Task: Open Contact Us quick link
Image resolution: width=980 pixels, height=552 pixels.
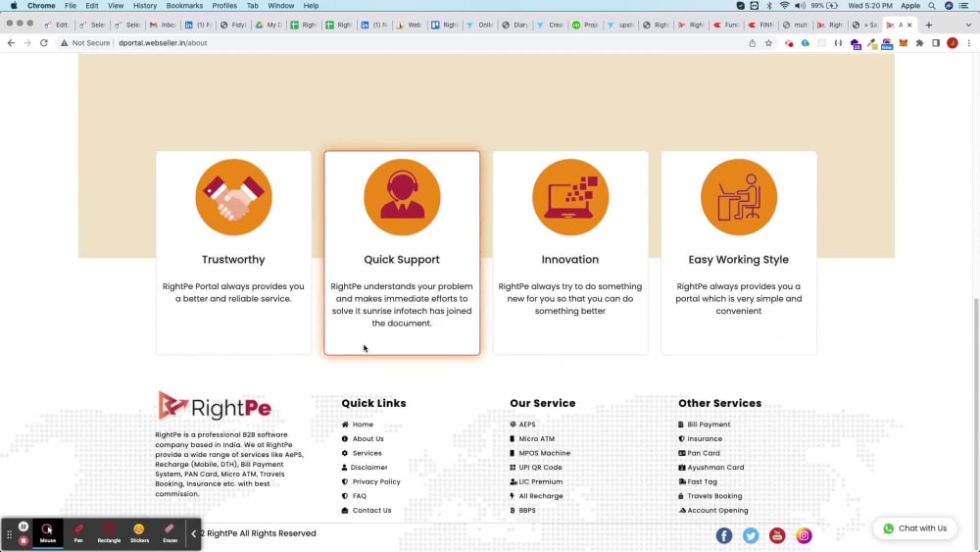Action: click(371, 511)
